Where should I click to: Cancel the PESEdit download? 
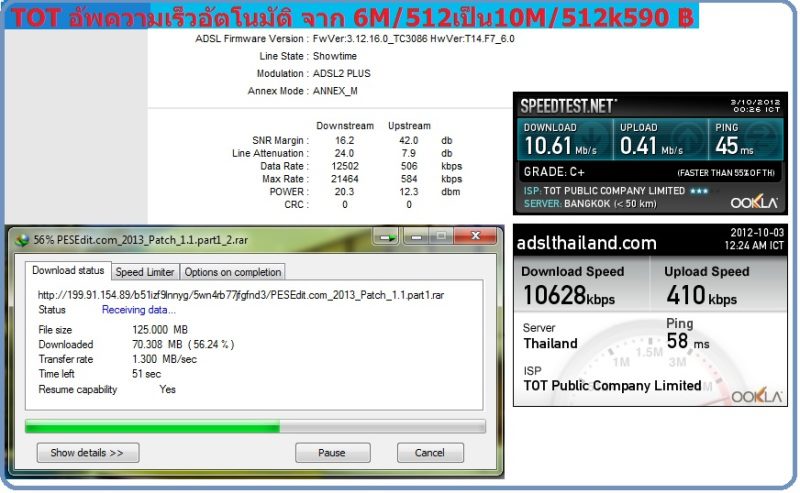pyautogui.click(x=430, y=453)
